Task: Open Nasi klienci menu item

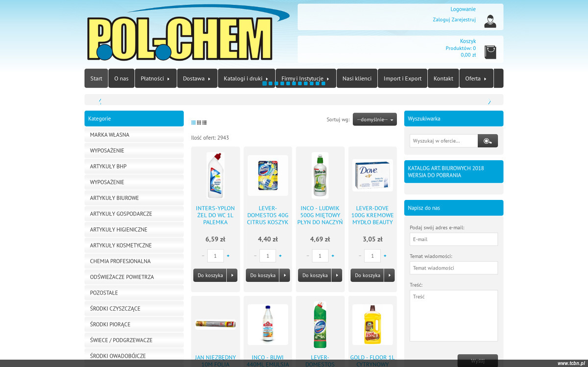Action: click(357, 78)
